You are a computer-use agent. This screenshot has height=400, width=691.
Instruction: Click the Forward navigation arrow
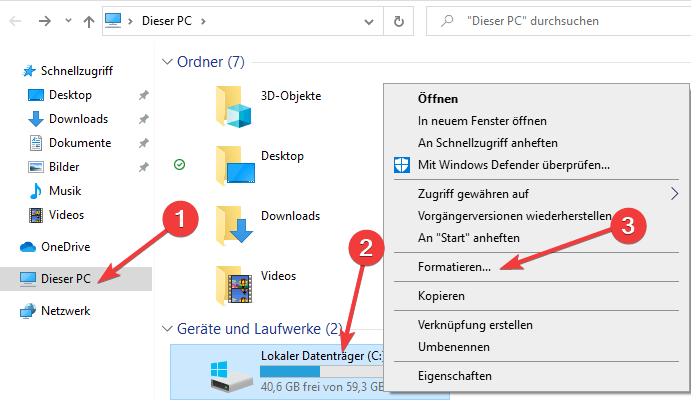click(45, 21)
